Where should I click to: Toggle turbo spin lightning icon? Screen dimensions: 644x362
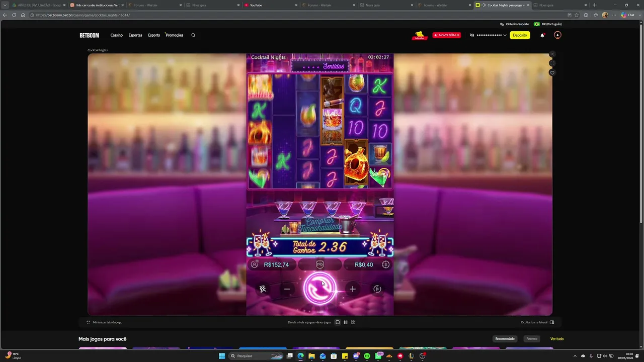point(263,289)
